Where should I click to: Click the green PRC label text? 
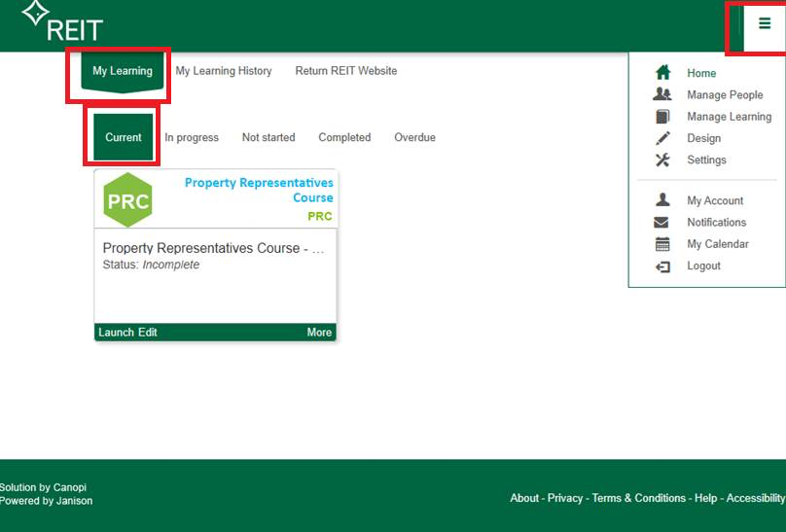(x=320, y=216)
